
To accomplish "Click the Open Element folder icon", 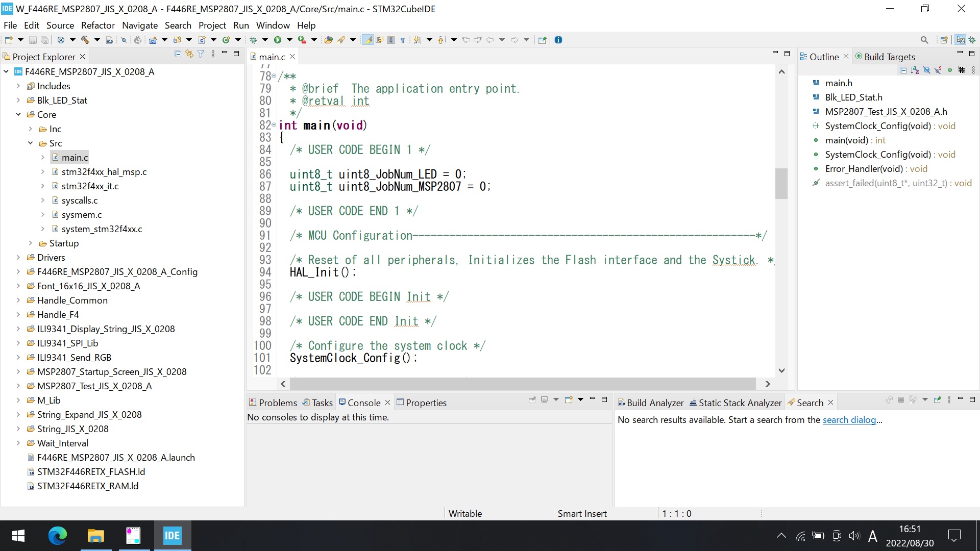I will 329,40.
